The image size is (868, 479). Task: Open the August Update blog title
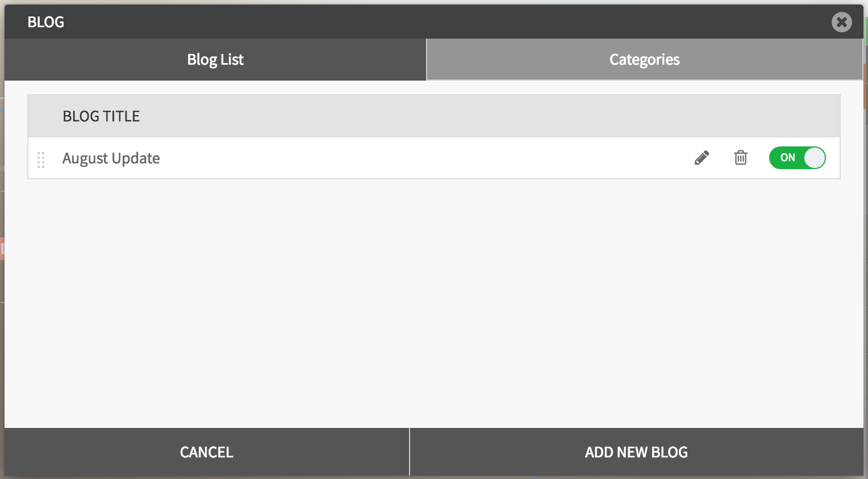coord(111,158)
